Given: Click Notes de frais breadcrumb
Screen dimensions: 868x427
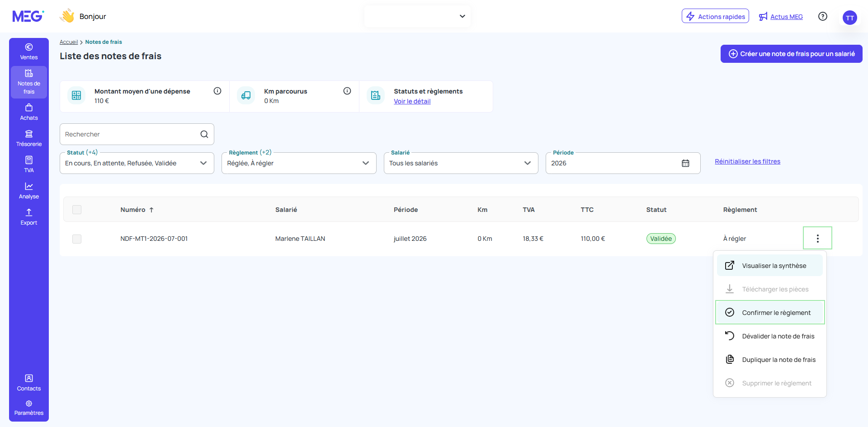Looking at the screenshot, I should coord(104,42).
